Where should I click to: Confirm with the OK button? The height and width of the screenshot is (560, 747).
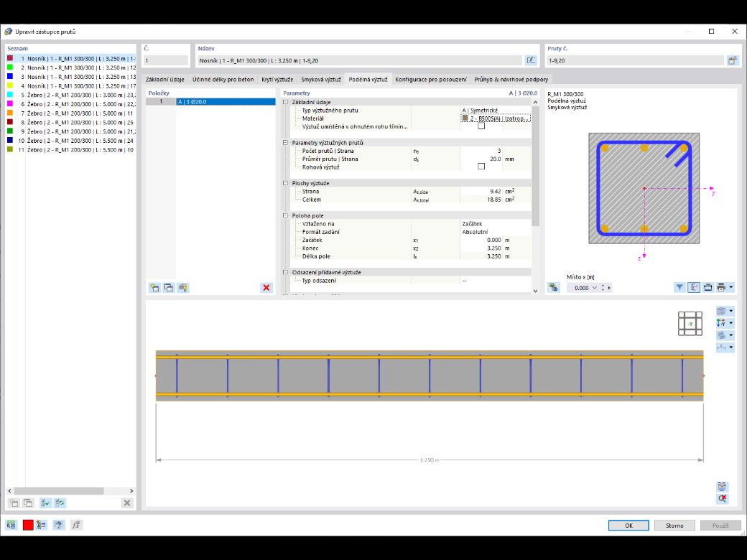click(x=629, y=526)
